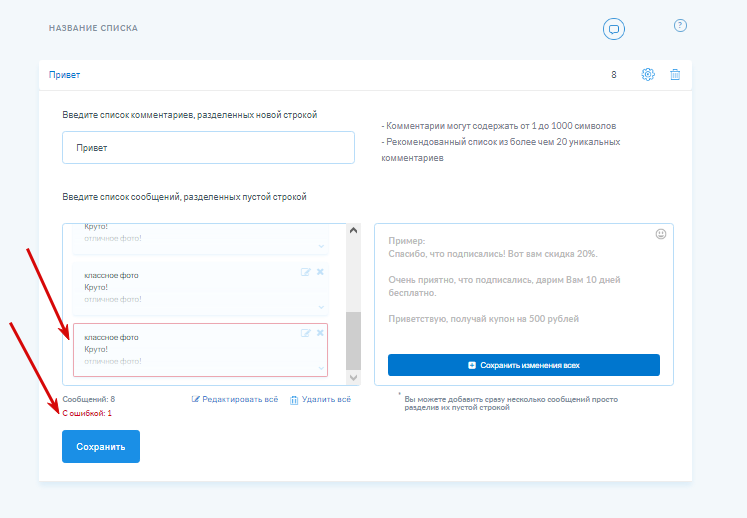This screenshot has height=518, width=747.
Task: Expand the top message card chevron
Action: tap(321, 245)
